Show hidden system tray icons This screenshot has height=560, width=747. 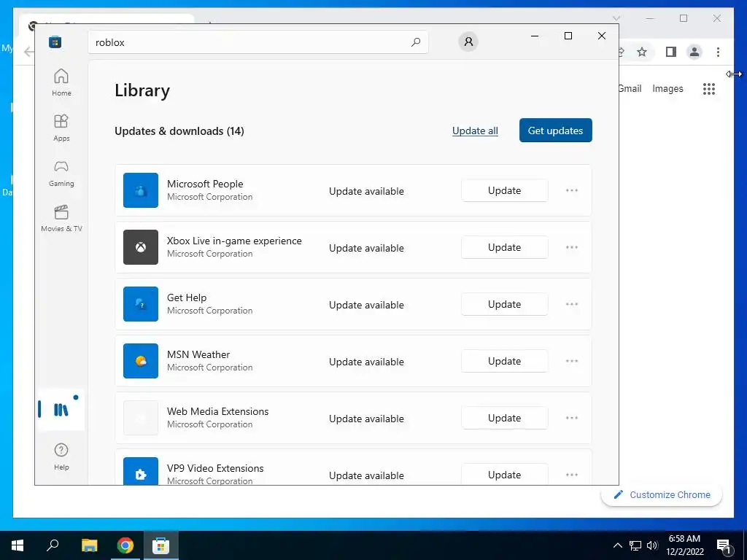(617, 545)
